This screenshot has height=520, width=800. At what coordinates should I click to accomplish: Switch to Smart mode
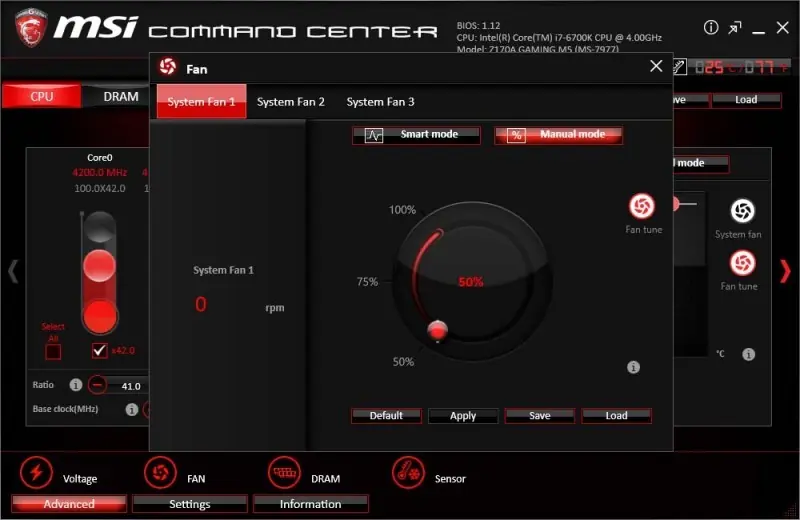tap(416, 135)
